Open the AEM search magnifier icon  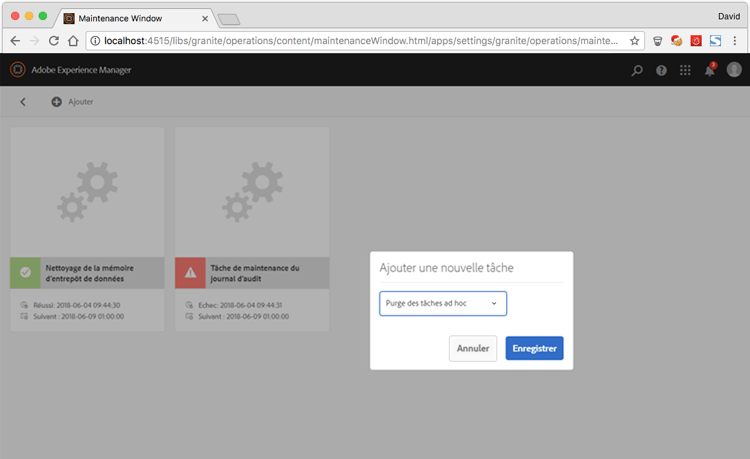pos(637,70)
